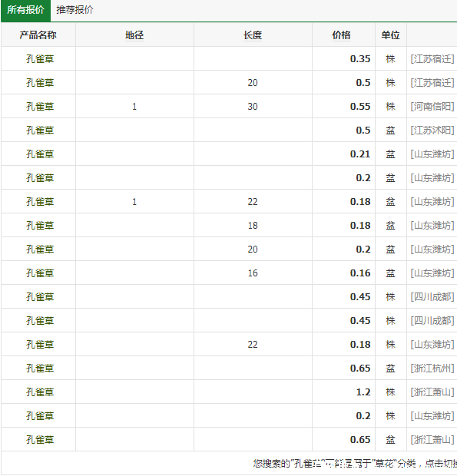Screen dimensions: 457x476
Task: Click the 产品名称 column header
Action: 38,35
